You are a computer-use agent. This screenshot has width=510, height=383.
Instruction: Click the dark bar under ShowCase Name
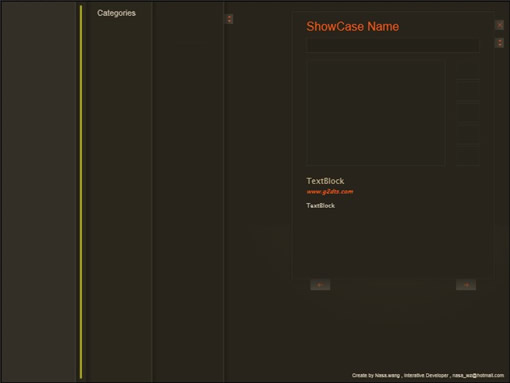[393, 45]
